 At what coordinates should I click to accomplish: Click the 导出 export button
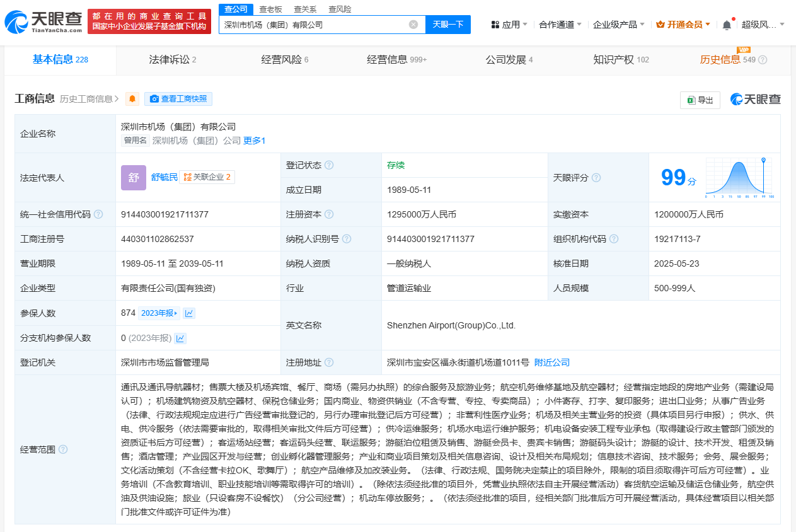point(700,100)
